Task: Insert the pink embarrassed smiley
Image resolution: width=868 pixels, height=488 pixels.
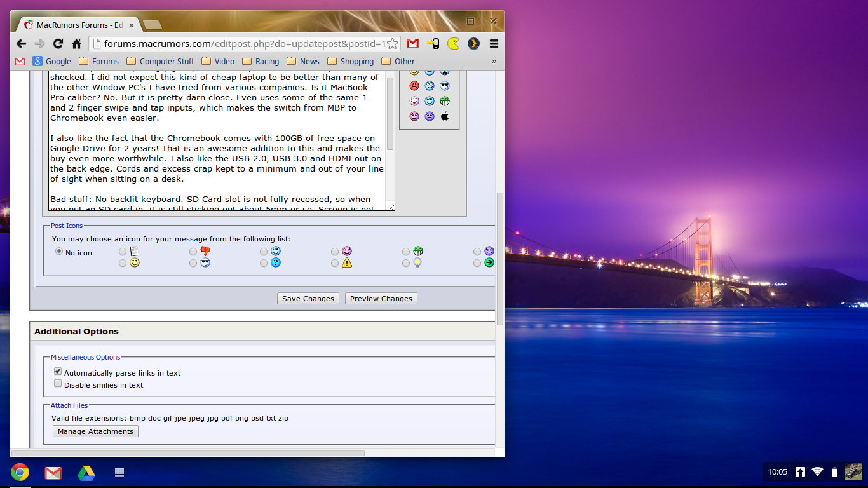Action: (414, 116)
